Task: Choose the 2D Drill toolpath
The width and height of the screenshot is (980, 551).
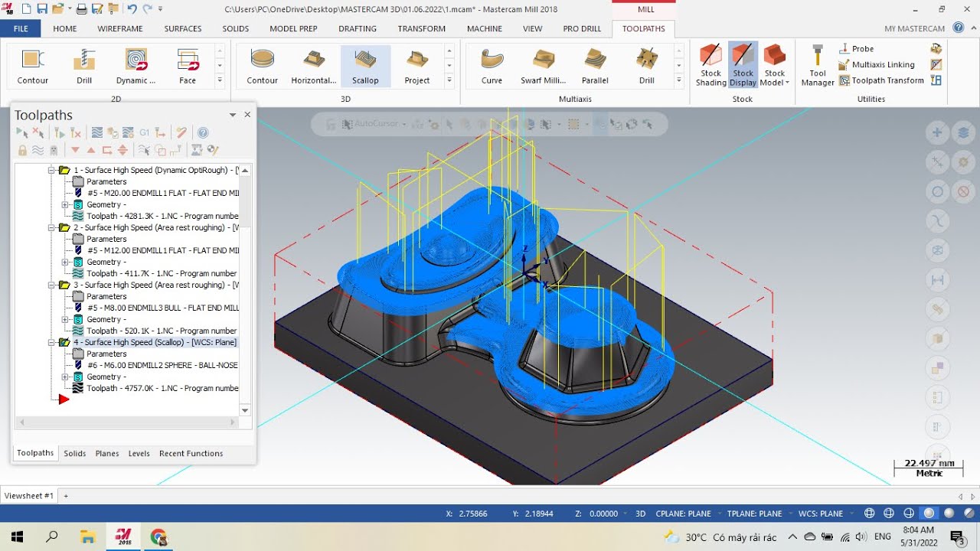Action: pos(84,67)
